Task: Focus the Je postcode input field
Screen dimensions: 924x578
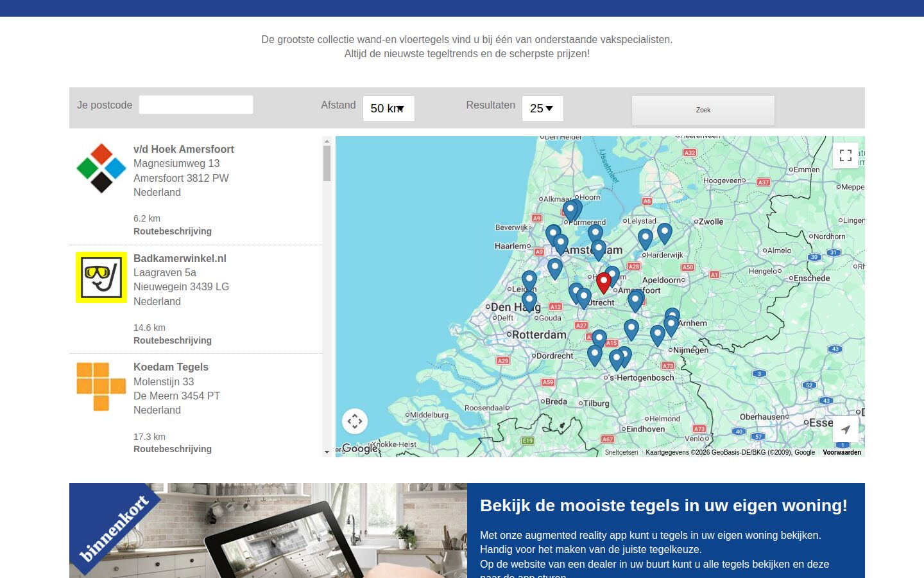Action: coord(196,105)
